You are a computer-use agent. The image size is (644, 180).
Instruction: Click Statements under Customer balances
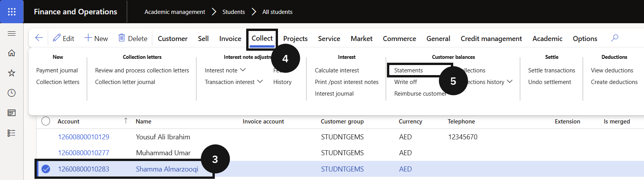pos(408,70)
